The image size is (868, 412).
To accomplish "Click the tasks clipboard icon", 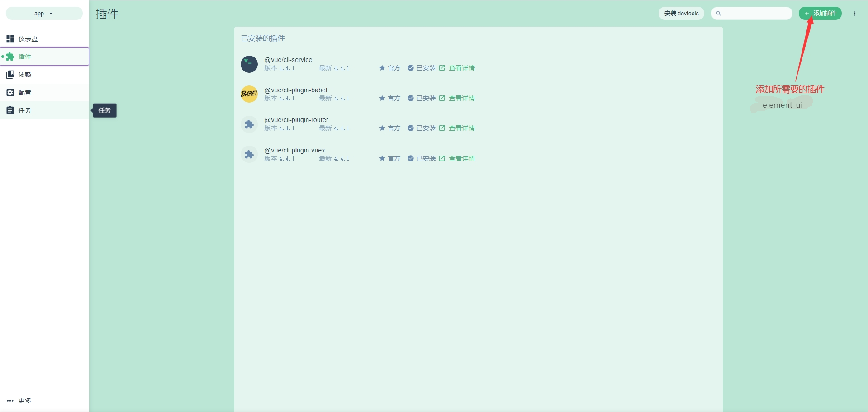I will tap(10, 110).
